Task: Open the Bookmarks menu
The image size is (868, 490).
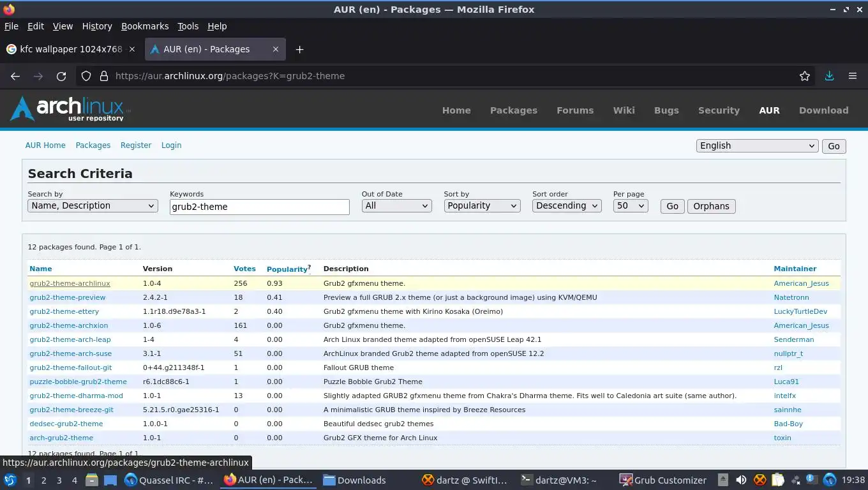Action: click(x=145, y=26)
